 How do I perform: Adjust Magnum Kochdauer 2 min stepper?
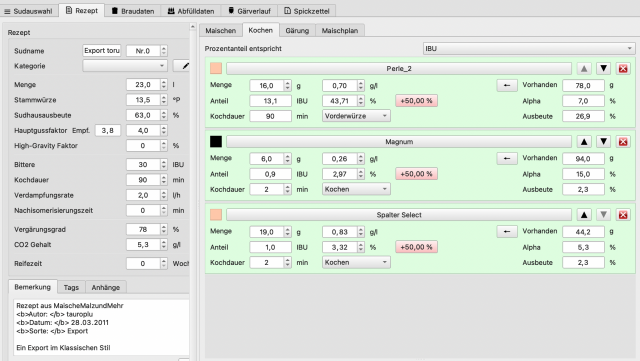288,189
